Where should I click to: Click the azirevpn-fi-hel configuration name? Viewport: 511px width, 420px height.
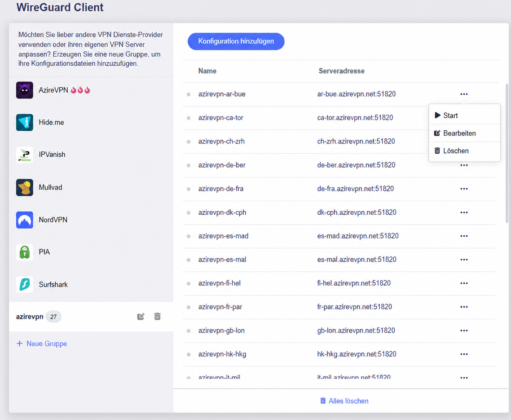point(219,283)
